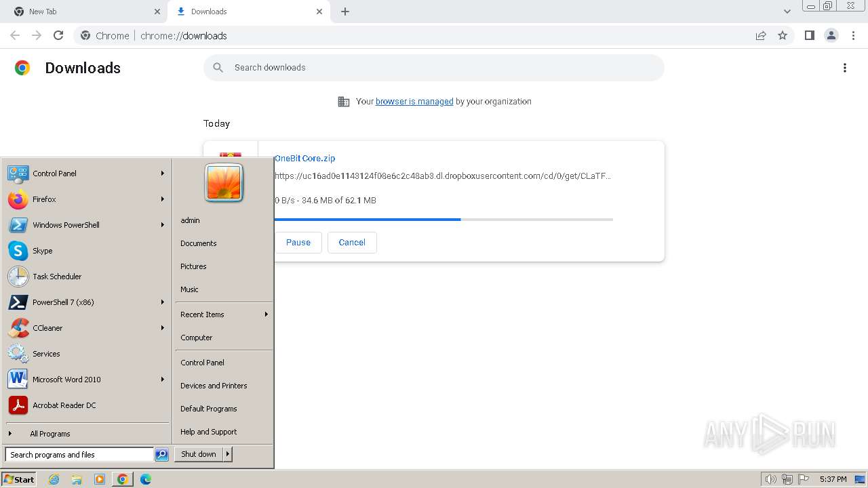Open Windows Media Player from taskbar
Image resolution: width=868 pixels, height=488 pixels.
(100, 479)
